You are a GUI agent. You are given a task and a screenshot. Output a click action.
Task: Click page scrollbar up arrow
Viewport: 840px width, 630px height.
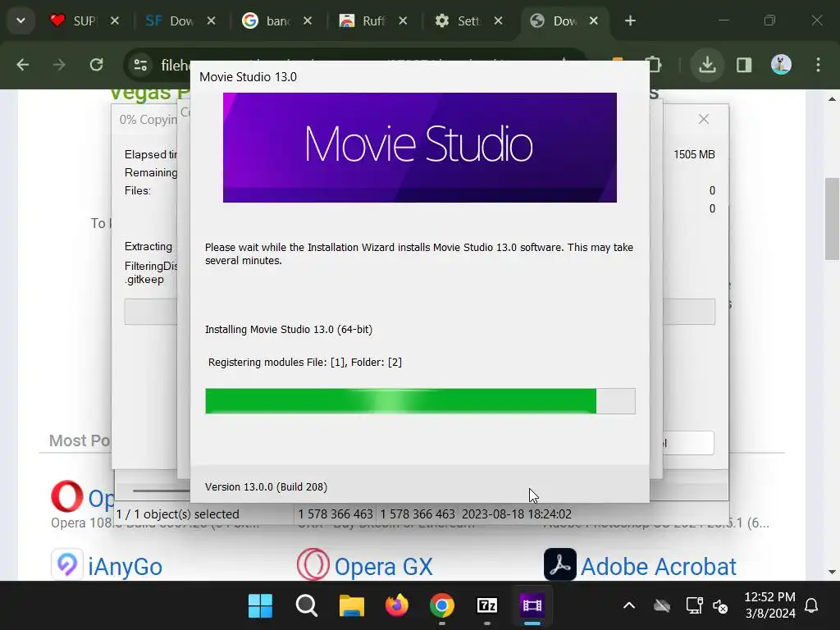click(x=832, y=99)
